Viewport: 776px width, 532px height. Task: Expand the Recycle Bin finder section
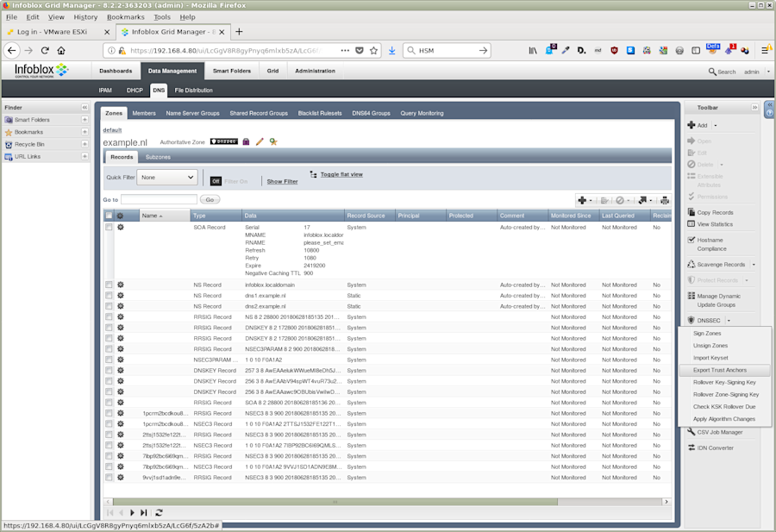pyautogui.click(x=84, y=144)
